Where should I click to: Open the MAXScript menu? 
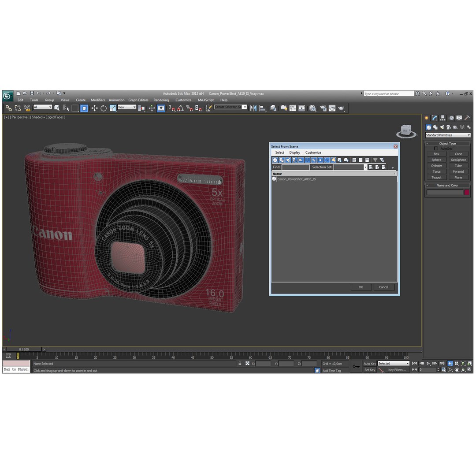click(206, 100)
